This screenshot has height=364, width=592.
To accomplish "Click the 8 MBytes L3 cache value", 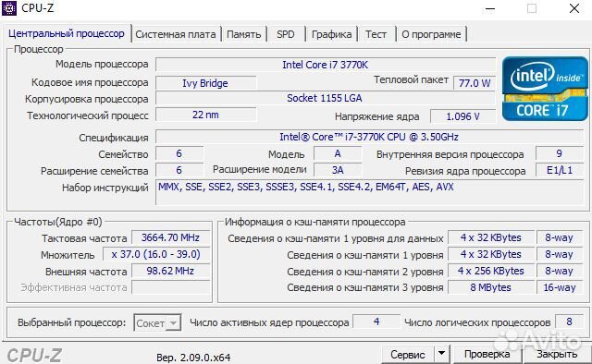I will pyautogui.click(x=491, y=287).
